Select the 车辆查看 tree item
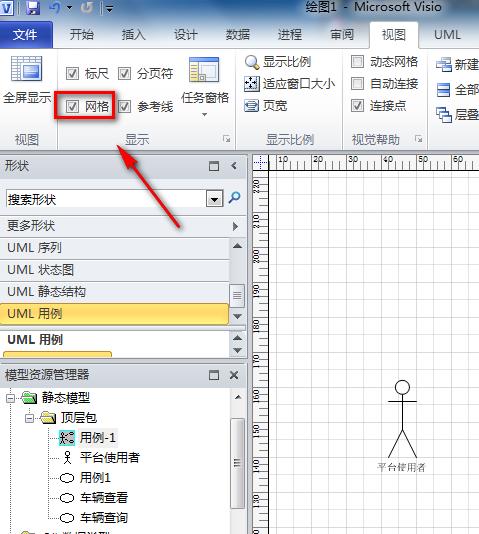 tap(104, 498)
